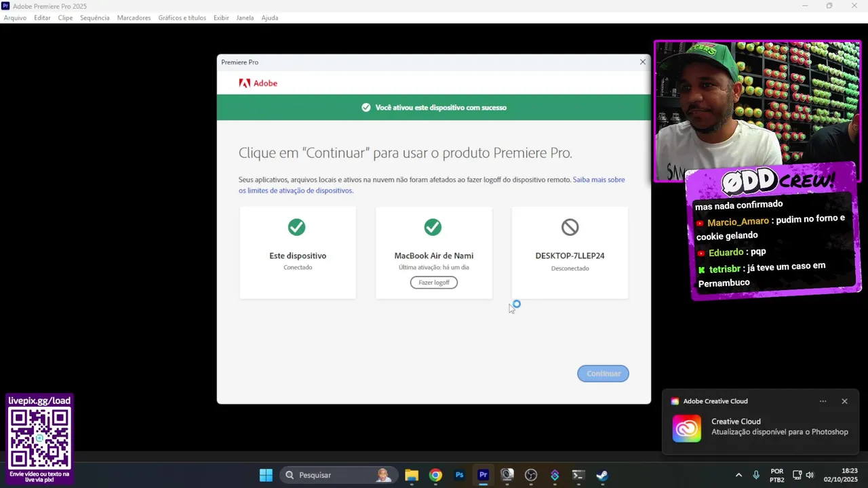Image resolution: width=868 pixels, height=488 pixels.
Task: Click the blocked icon above DESKTOP-7LLEP24
Action: 570,227
